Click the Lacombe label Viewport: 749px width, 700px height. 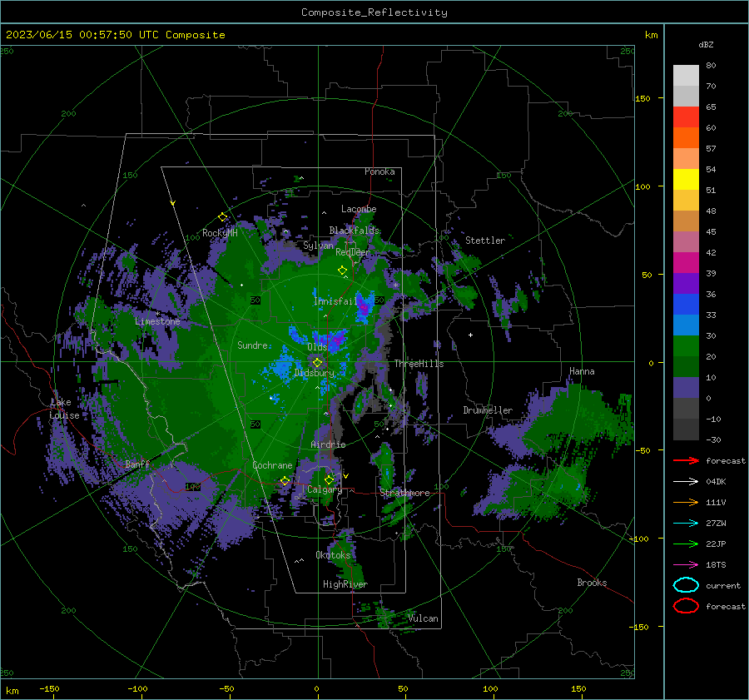click(359, 209)
